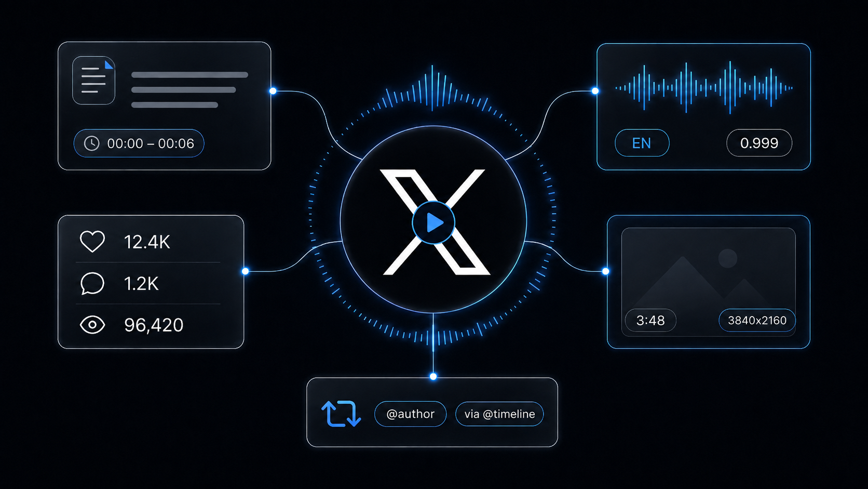This screenshot has width=868, height=489.
Task: Click the clock icon in the timestamp pill
Action: coord(92,143)
